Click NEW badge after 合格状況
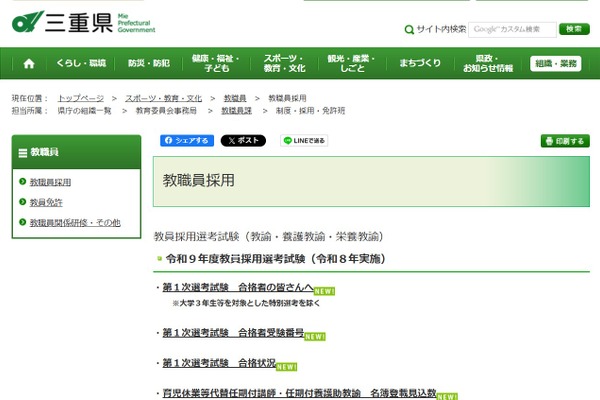Screen dimensions: 600x400 [x=286, y=367]
